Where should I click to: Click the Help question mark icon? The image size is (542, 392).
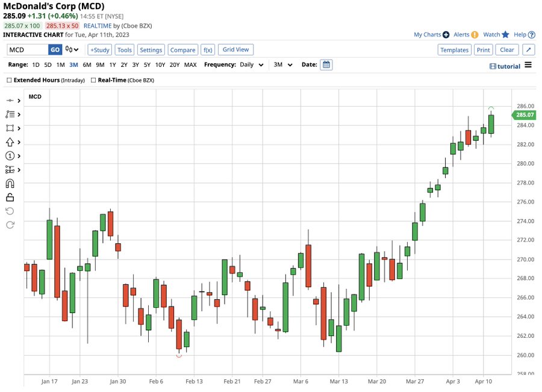(x=532, y=34)
